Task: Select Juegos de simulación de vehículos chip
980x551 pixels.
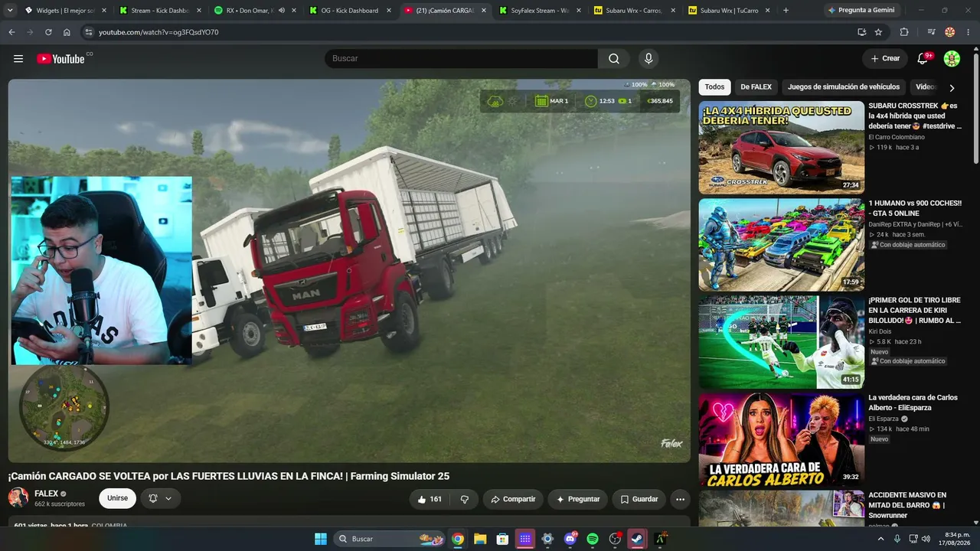Action: (844, 87)
